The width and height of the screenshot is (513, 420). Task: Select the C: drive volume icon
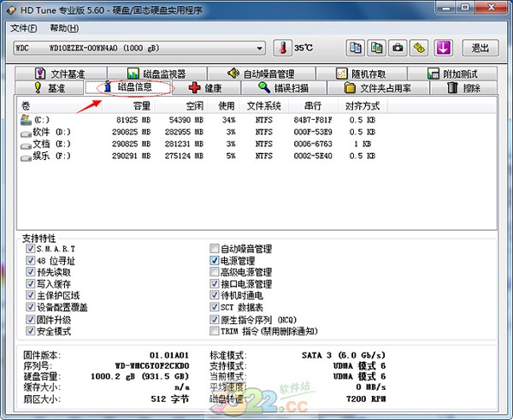[x=26, y=120]
